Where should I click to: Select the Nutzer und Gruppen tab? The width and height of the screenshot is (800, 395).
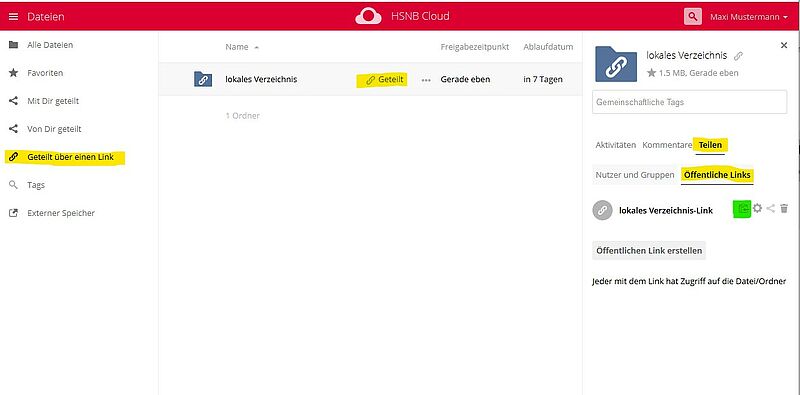(635, 175)
